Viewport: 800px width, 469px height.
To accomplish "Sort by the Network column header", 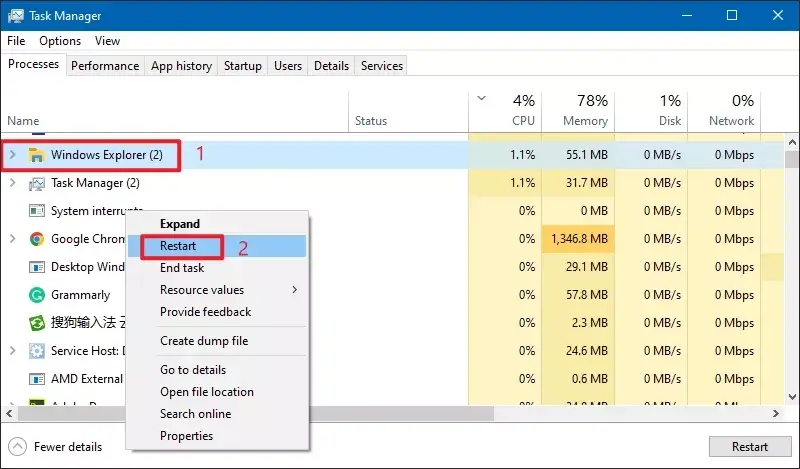I will coord(724,112).
